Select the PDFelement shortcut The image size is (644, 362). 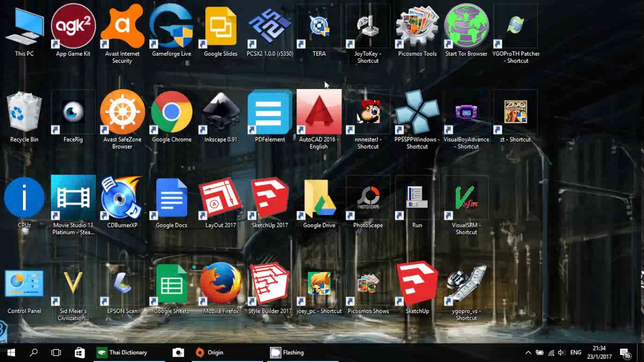pyautogui.click(x=270, y=117)
